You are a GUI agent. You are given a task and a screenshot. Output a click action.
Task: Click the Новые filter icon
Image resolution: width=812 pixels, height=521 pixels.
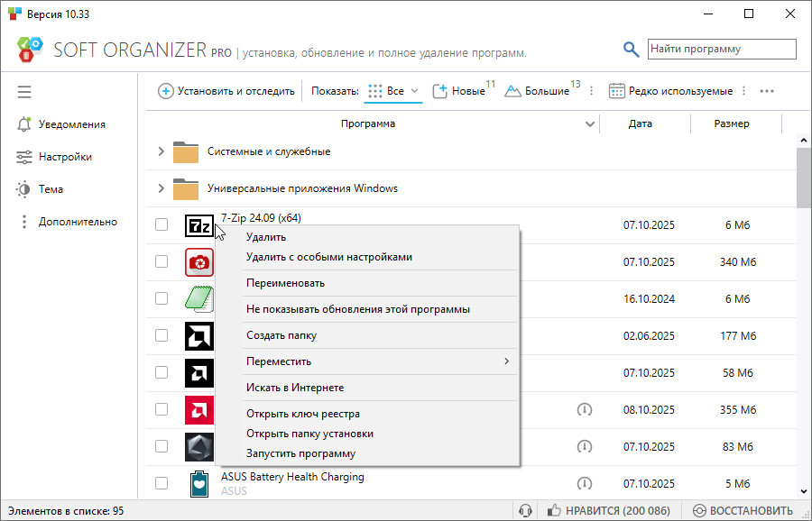pos(440,91)
